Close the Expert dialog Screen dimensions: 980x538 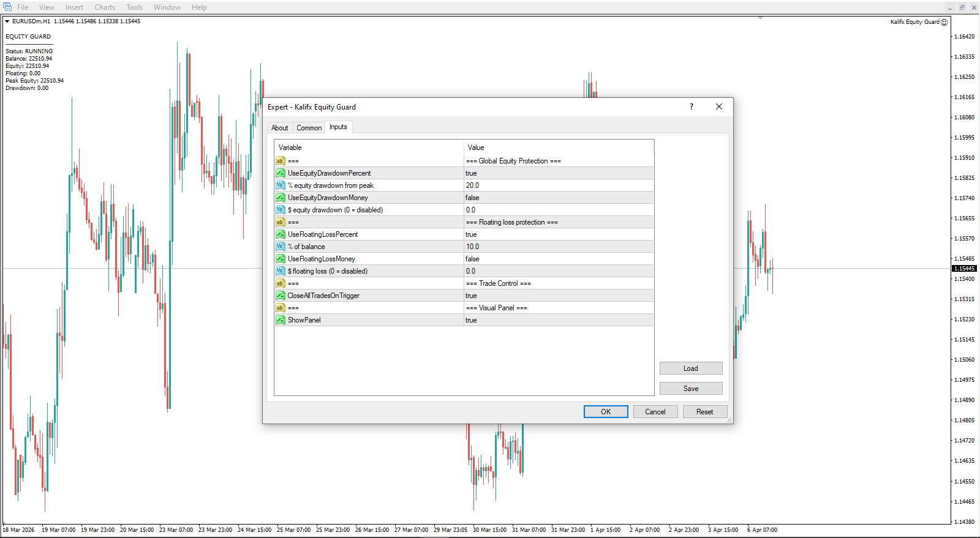719,106
